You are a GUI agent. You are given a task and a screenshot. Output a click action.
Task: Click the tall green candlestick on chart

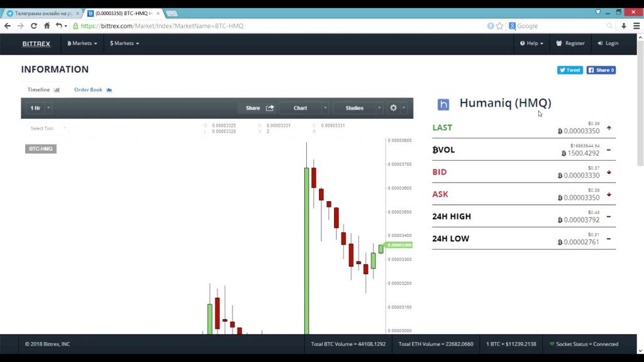click(x=306, y=250)
